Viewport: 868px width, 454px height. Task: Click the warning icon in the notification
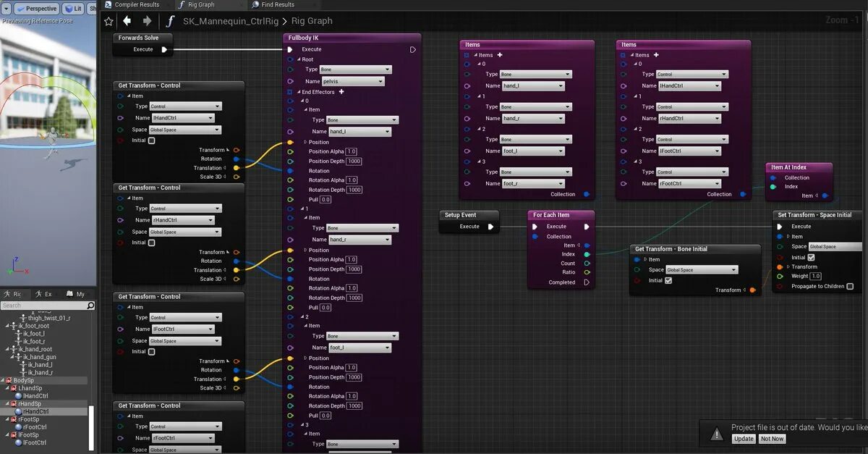pos(716,433)
